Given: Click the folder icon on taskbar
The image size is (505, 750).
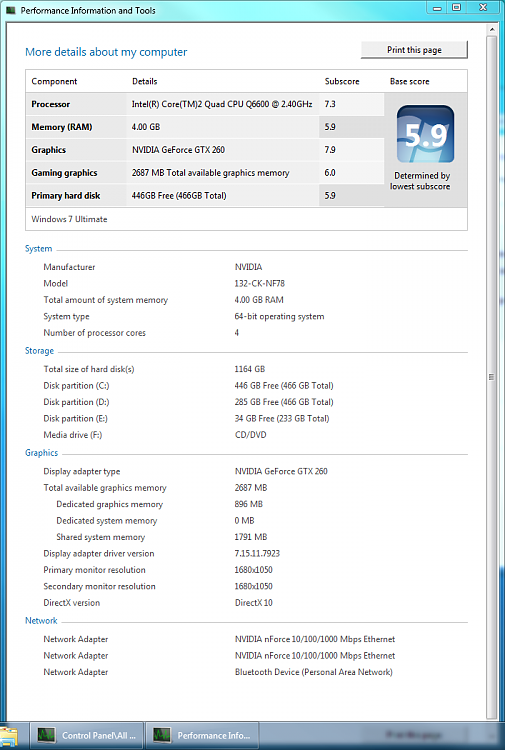Looking at the screenshot, I should 9,737.
